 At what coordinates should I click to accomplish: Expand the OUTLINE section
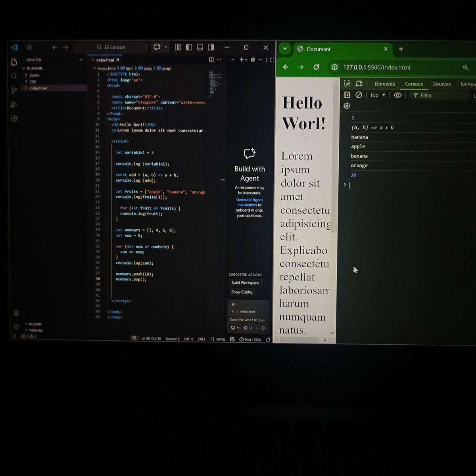[x=33, y=324]
